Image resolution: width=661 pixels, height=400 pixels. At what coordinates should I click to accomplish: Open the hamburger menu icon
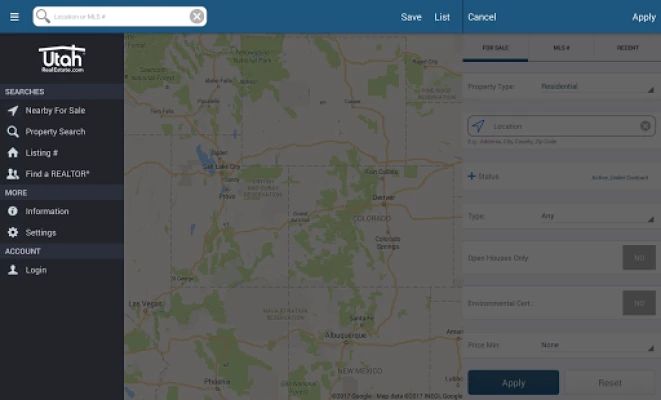click(x=14, y=17)
